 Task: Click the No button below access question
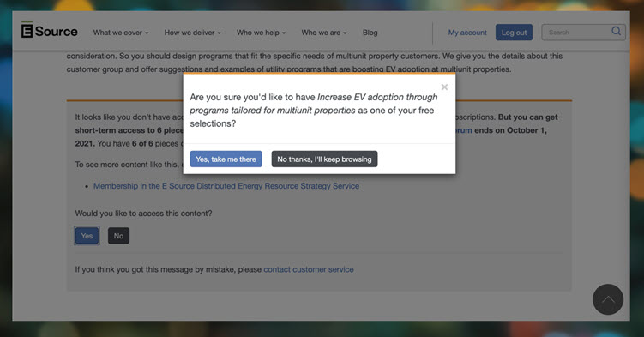[x=118, y=236]
